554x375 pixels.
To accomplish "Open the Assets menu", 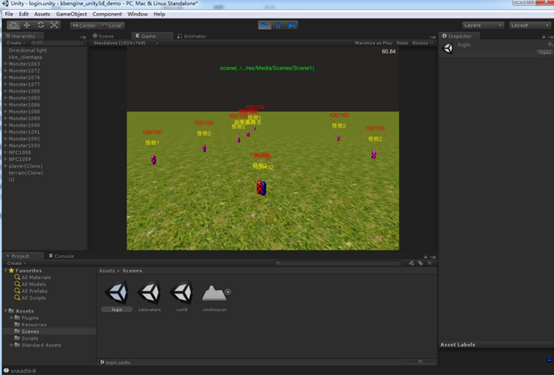I will point(42,14).
